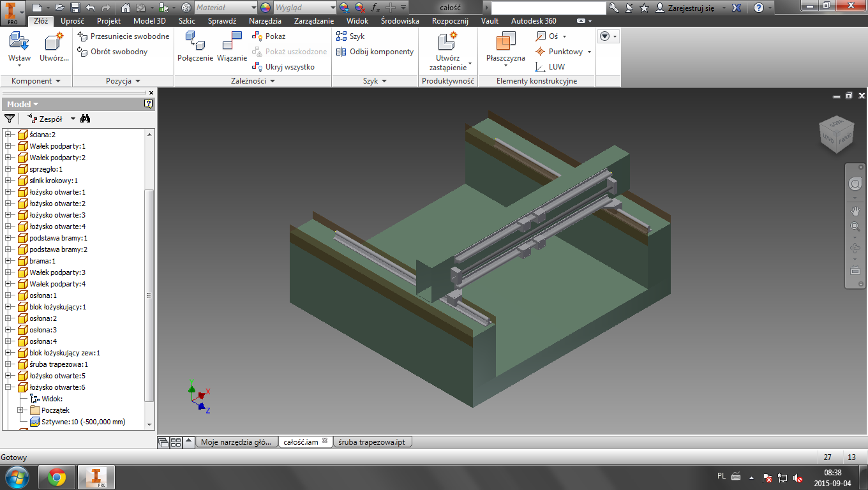The height and width of the screenshot is (490, 868).
Task: Click the Utwórz zastąpienie icon
Action: point(447,41)
